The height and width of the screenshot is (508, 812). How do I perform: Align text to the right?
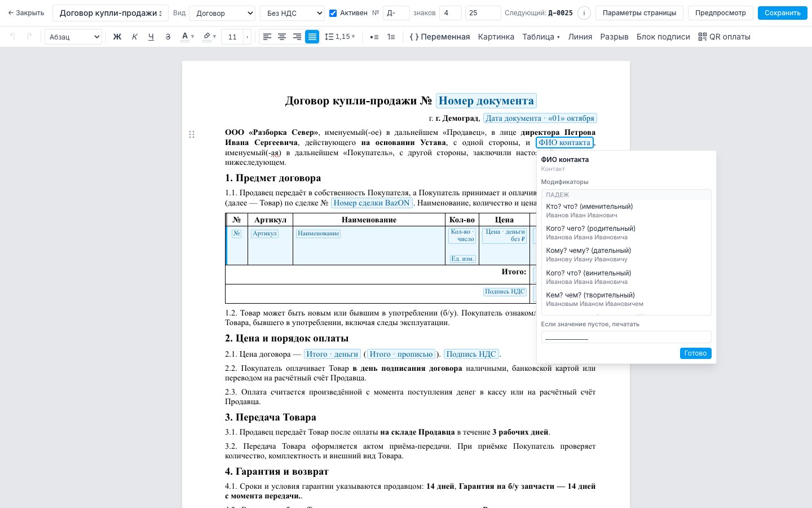coord(297,37)
